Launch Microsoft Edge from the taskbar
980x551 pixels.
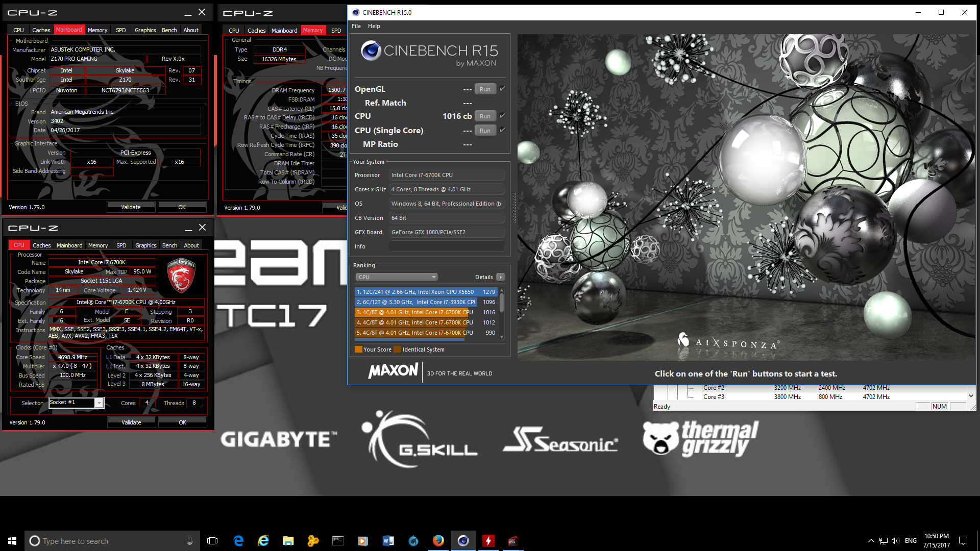pos(238,541)
